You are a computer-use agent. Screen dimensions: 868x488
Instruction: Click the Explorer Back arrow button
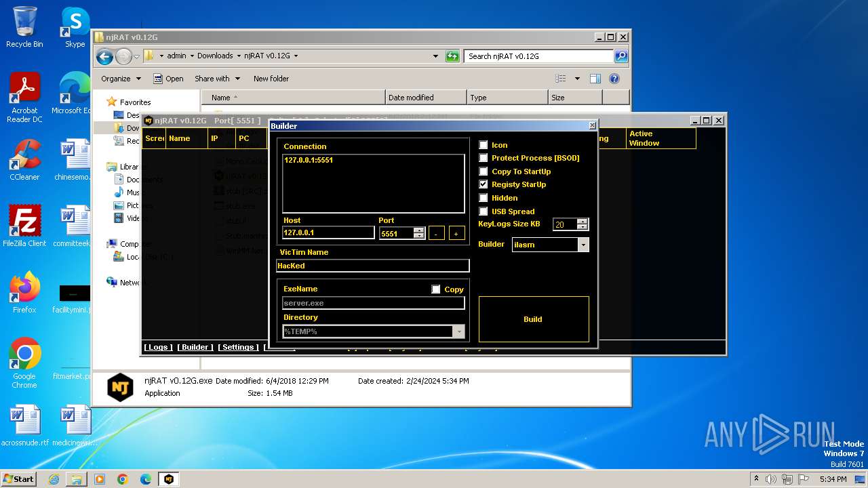point(104,56)
